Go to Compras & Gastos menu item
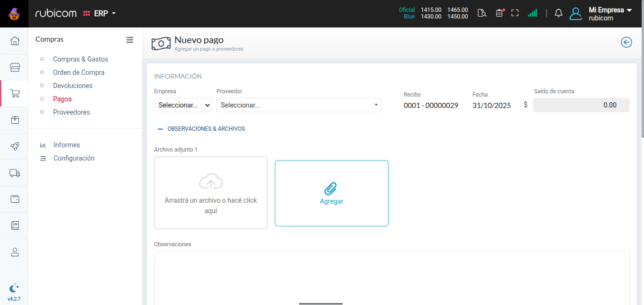644x305 pixels. [x=81, y=59]
